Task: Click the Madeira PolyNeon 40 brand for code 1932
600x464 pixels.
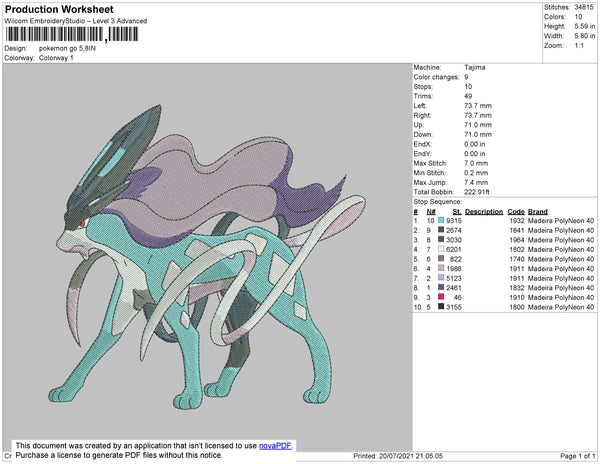Action: pyautogui.click(x=561, y=221)
